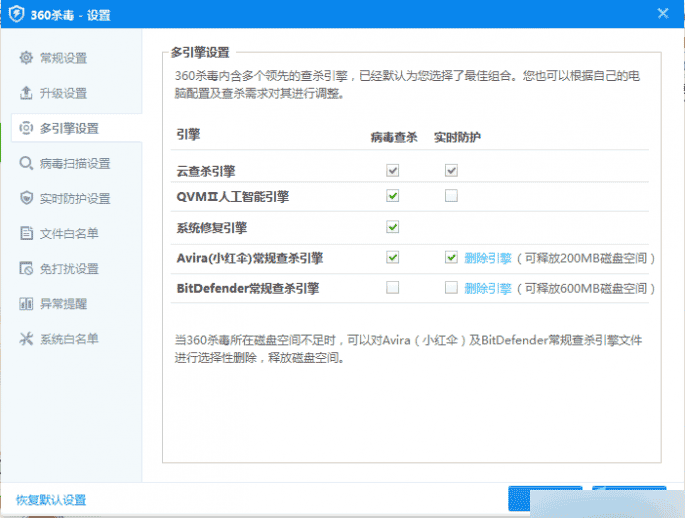Click the gear icon beside 常规设置
The height and width of the screenshot is (518, 685).
(x=26, y=58)
